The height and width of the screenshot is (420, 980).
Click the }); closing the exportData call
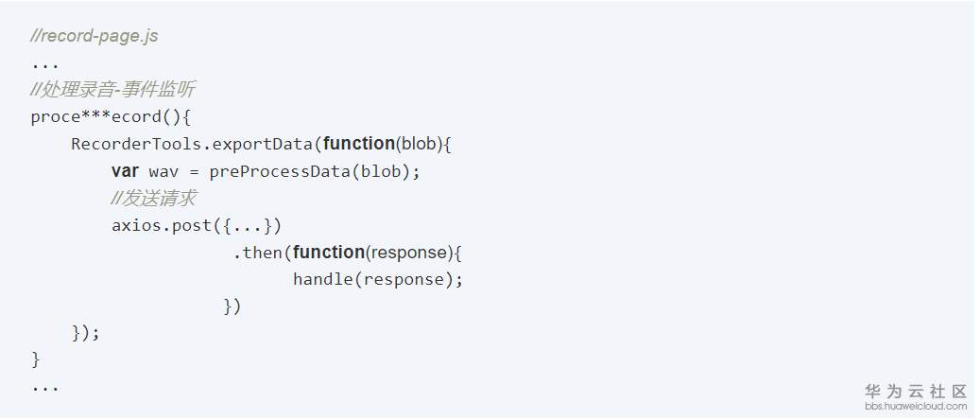click(x=85, y=333)
